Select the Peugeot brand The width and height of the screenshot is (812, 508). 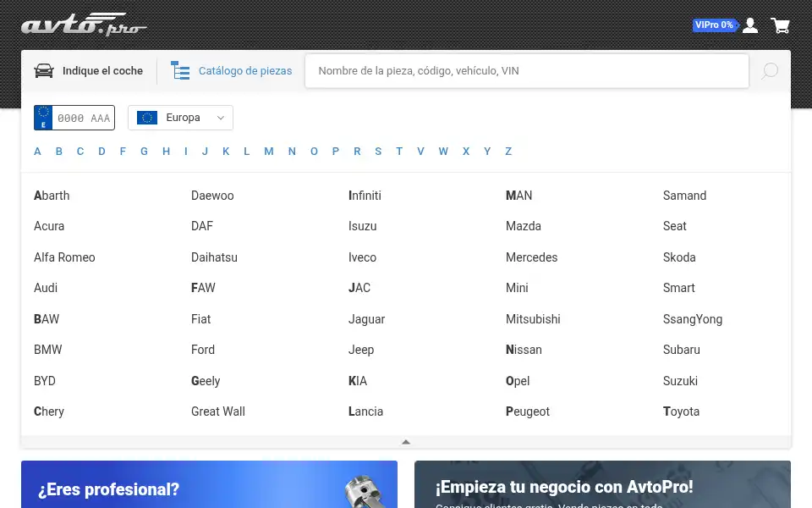pos(528,411)
